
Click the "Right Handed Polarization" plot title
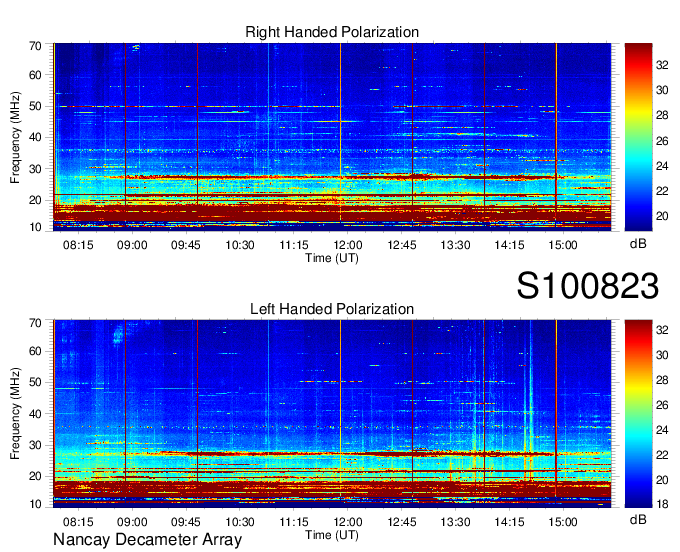(332, 32)
